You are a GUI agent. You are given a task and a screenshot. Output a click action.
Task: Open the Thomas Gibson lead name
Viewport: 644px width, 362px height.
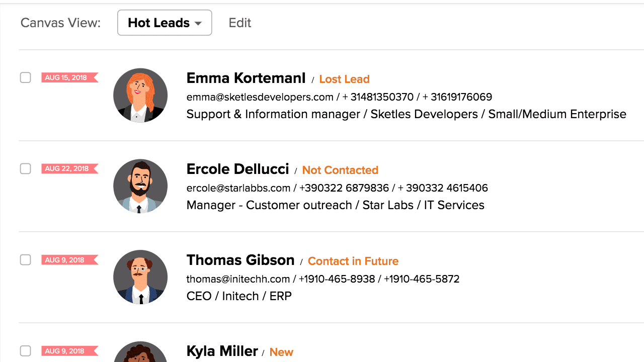(x=240, y=260)
